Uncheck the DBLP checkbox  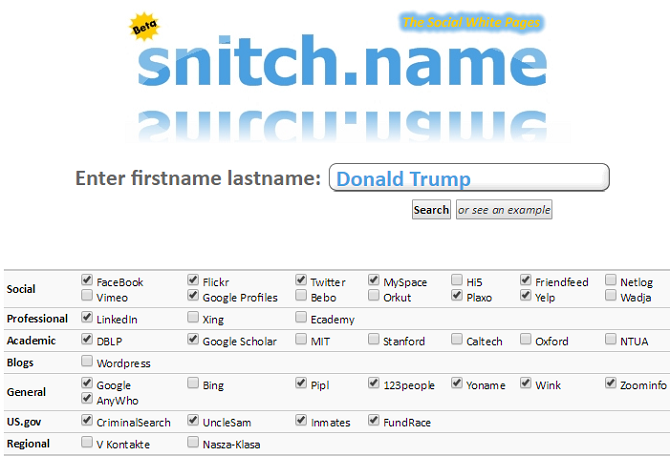click(x=87, y=339)
